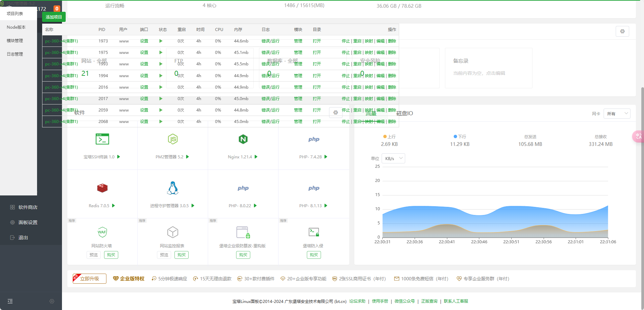Click the 使用手册 footer link

[380, 301]
